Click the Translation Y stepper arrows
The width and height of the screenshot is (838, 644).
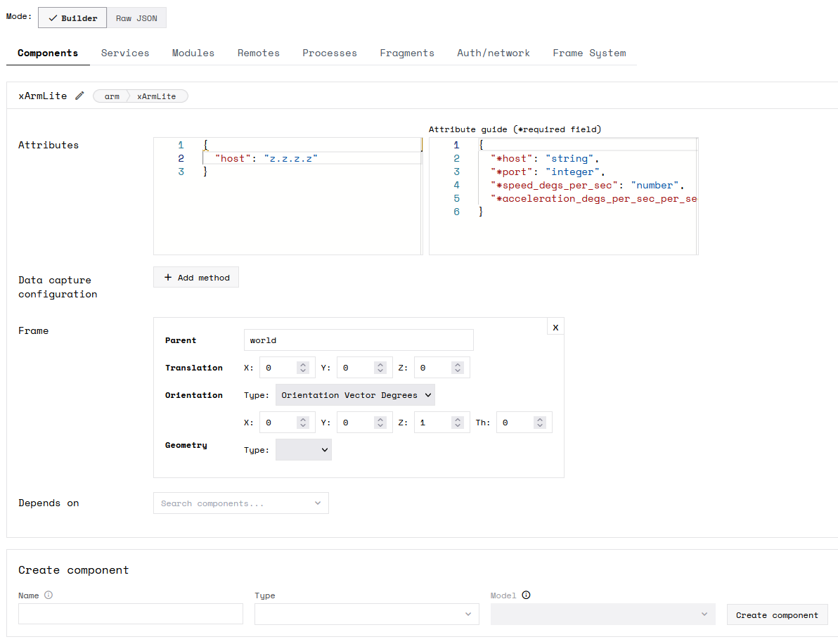click(x=380, y=368)
